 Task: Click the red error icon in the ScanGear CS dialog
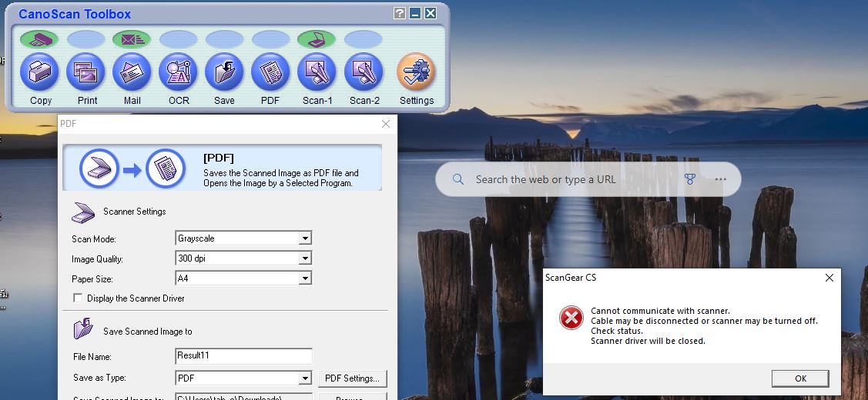tap(571, 318)
